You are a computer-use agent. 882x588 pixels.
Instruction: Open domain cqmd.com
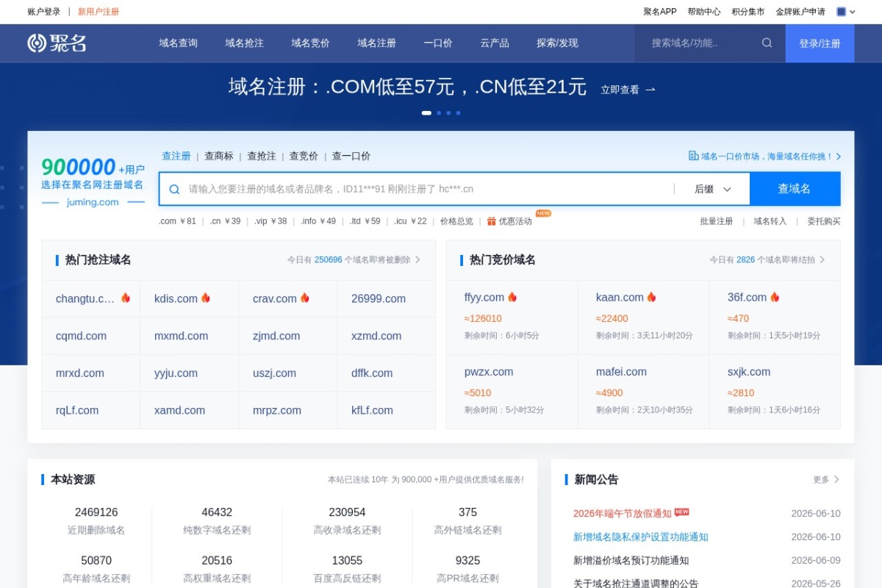(81, 336)
